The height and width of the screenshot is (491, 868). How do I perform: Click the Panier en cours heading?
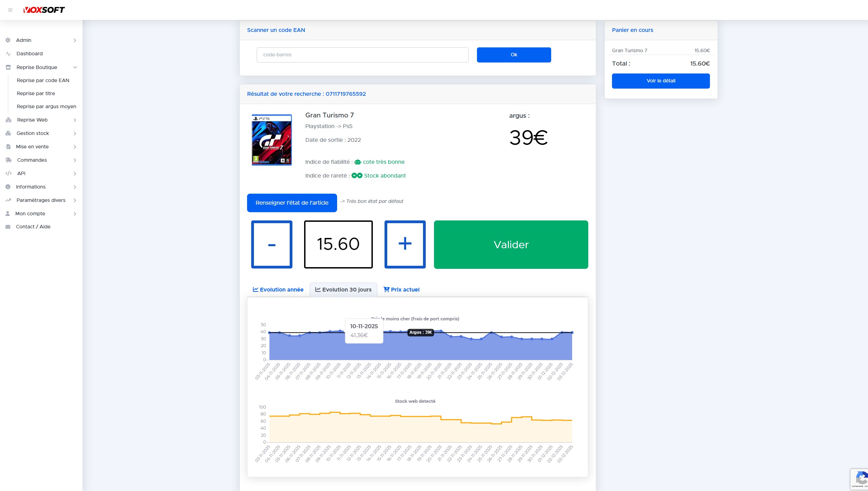click(x=632, y=30)
